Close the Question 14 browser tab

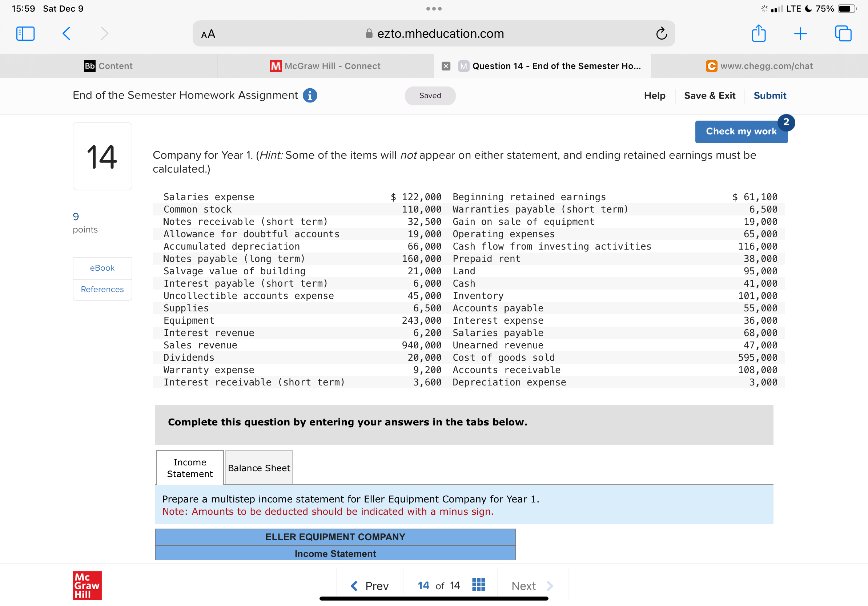446,66
